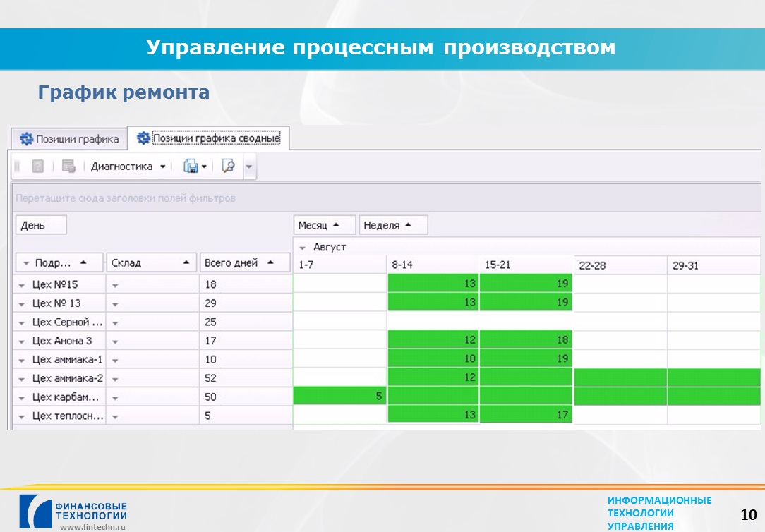Screen dimensions: 765x532
Task: Open the Склад arrow in the Цех № 13 row
Action: tap(115, 304)
